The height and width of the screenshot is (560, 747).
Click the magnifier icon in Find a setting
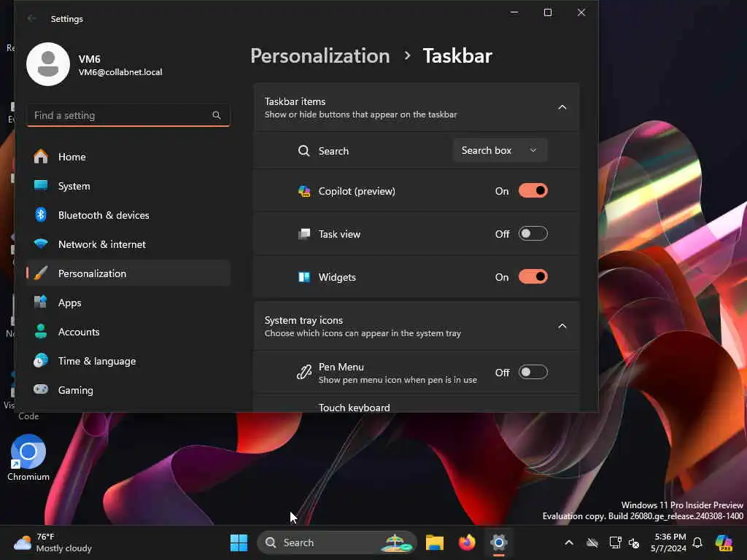coord(216,115)
